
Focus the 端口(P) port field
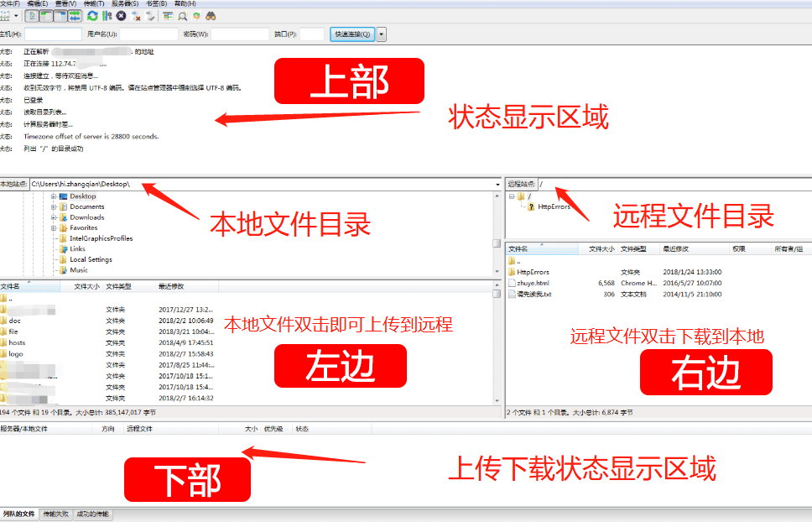(312, 34)
